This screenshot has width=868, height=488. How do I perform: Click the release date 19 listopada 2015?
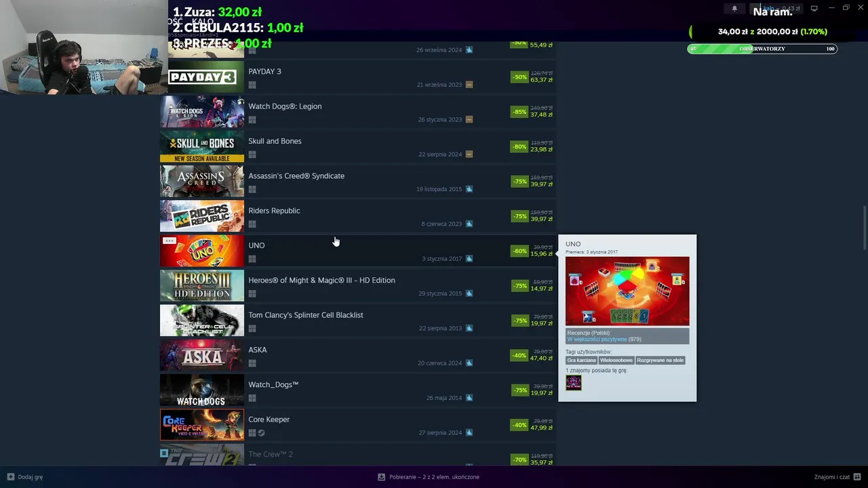[x=439, y=189]
